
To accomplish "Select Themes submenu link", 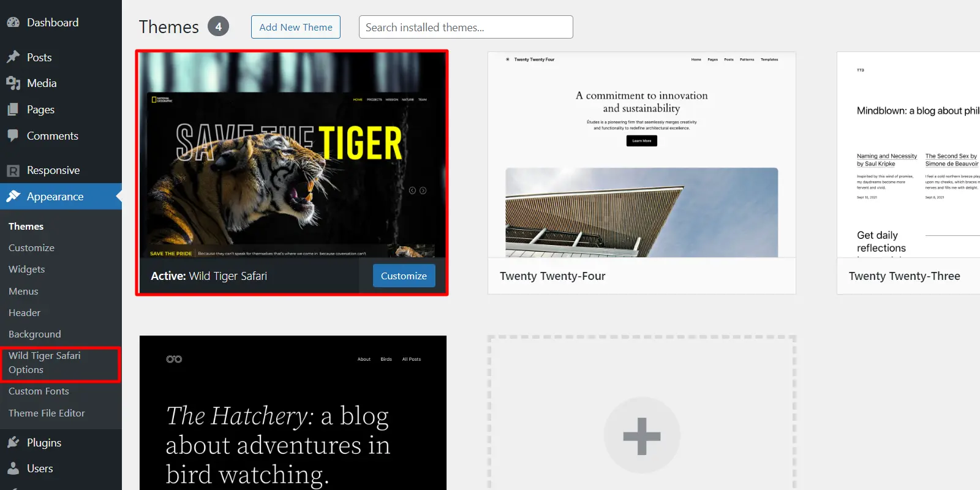I will (x=26, y=226).
